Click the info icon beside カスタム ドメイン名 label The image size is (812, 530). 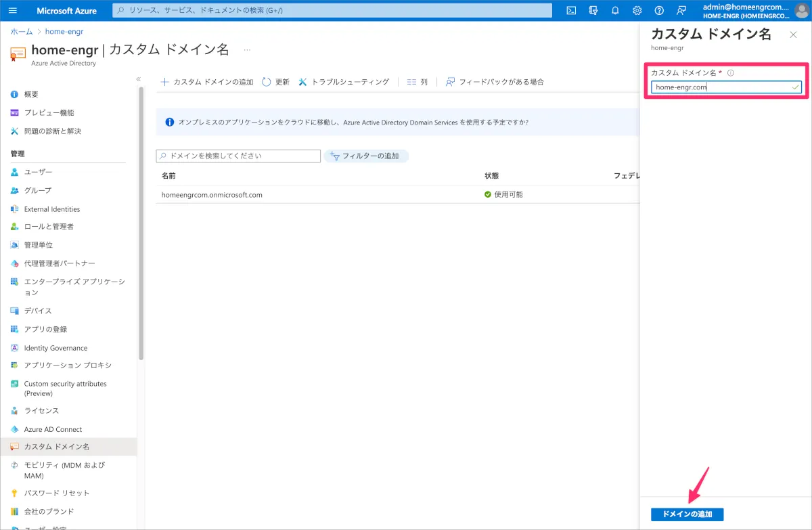click(x=731, y=73)
